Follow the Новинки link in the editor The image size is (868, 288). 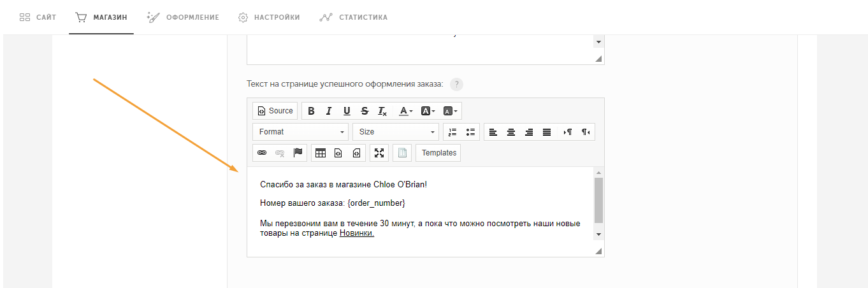tap(357, 233)
